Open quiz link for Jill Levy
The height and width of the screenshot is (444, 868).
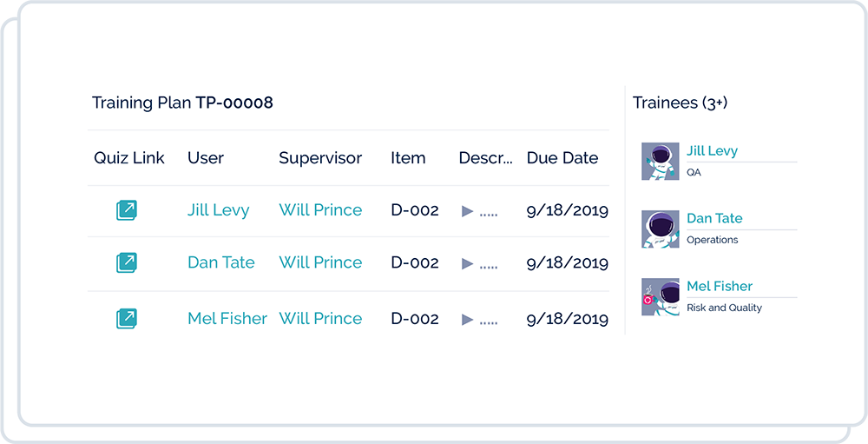127,210
